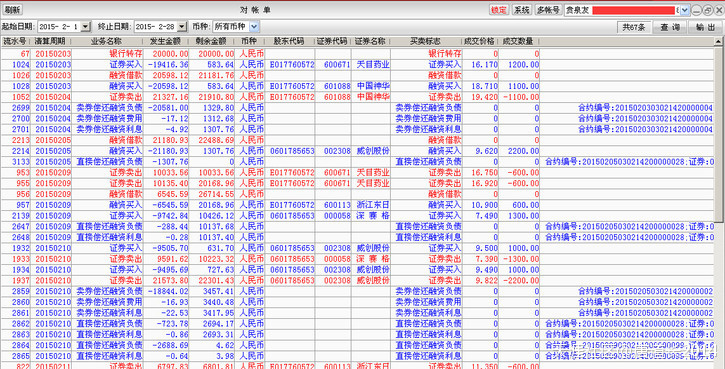Select the 银行转存 row with serial 67
The width and height of the screenshot is (725, 369).
click(x=357, y=53)
